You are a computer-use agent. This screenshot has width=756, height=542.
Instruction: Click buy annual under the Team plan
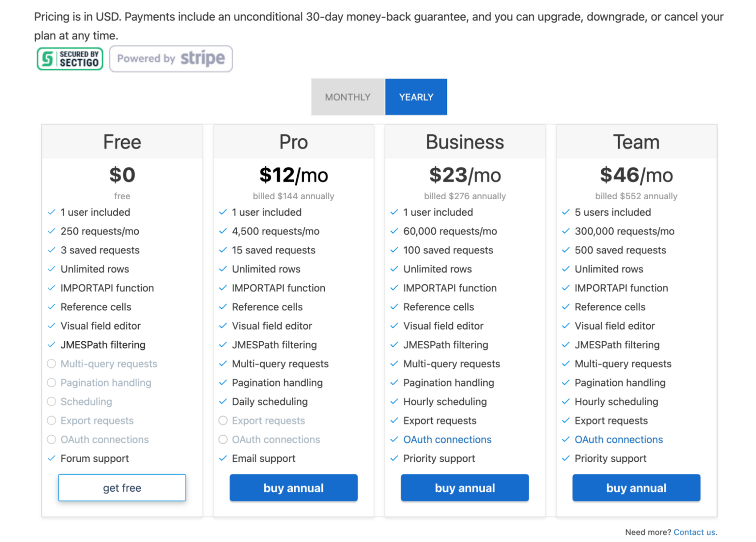[636, 487]
